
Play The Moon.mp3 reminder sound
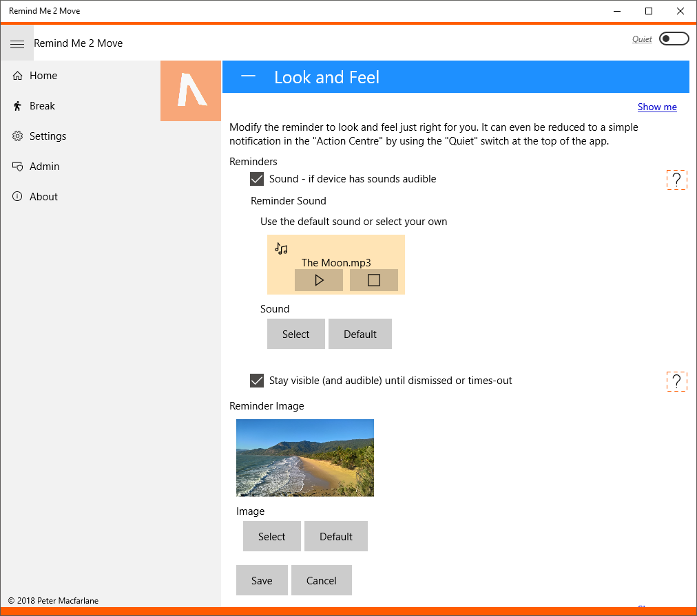[319, 280]
